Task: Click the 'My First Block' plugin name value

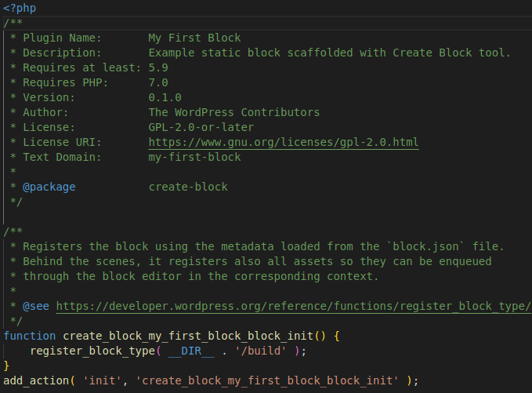Action: 194,38
